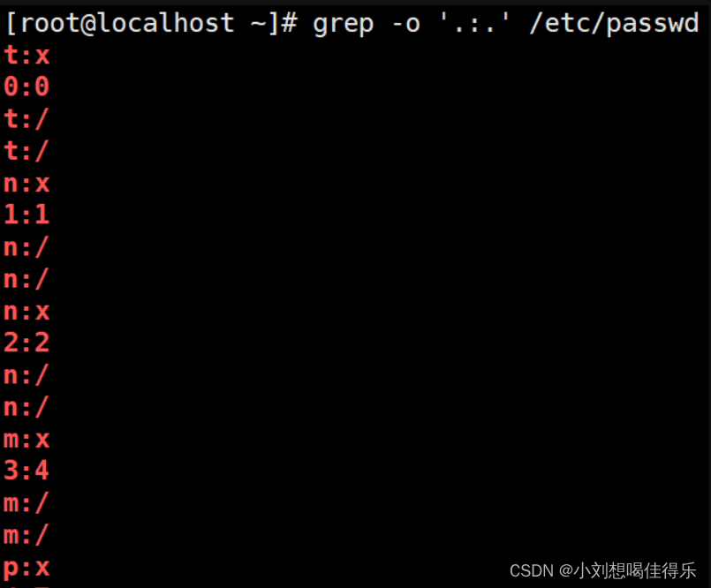The image size is (711, 588).
Task: Select the p:x output line
Action: (x=26, y=569)
